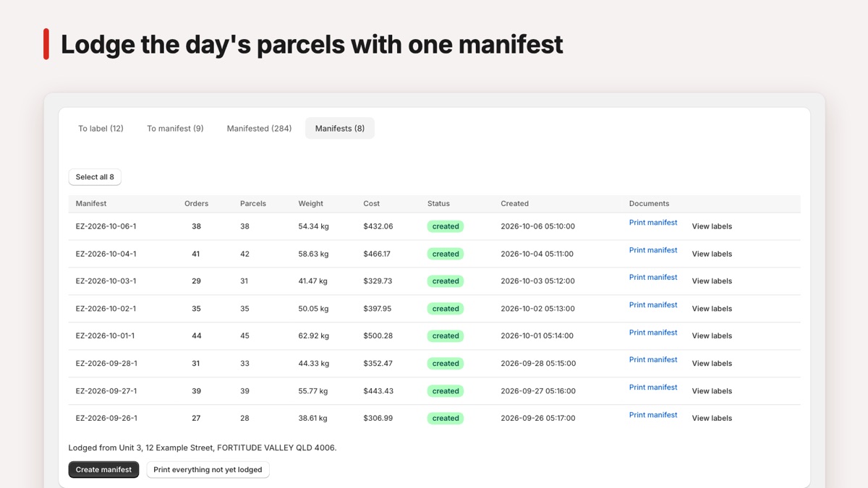Click the $443.43 cost cell
The image size is (868, 488).
(x=378, y=391)
